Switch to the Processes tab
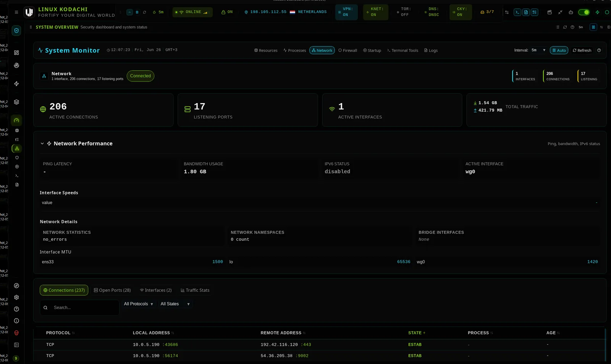The width and height of the screenshot is (611, 364). click(294, 50)
